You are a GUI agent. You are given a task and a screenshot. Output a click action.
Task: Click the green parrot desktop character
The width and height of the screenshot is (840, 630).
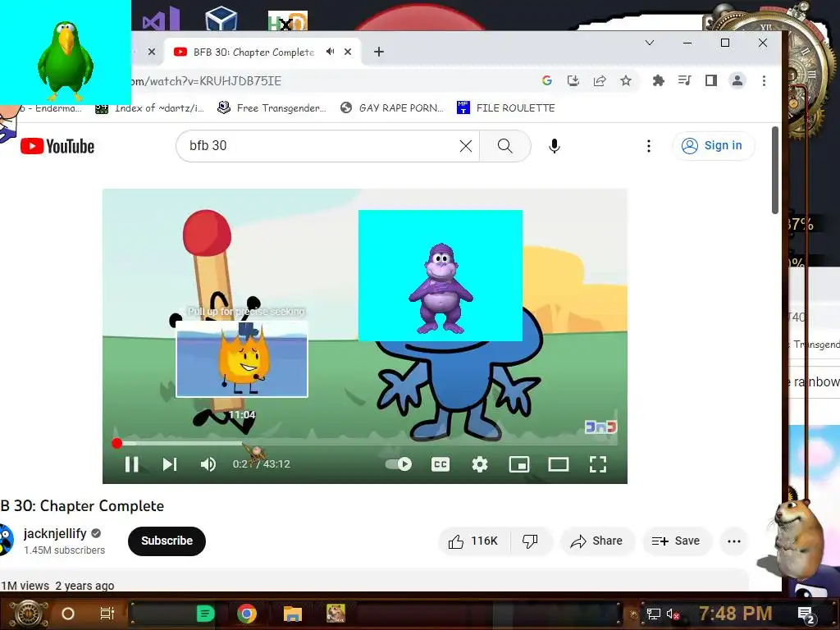click(66, 61)
